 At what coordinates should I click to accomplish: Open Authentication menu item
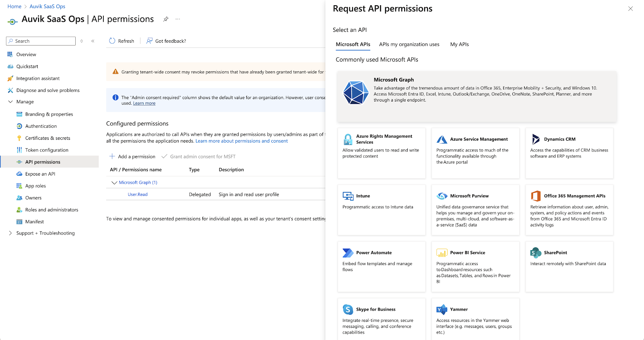[41, 126]
